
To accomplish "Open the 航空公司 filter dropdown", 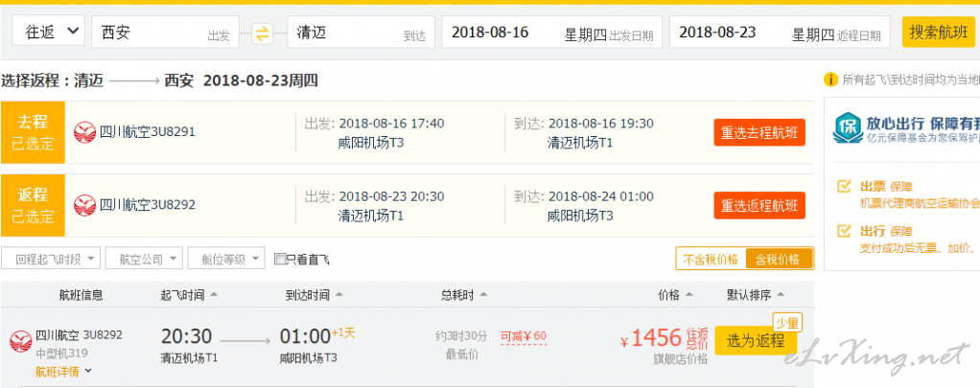I will coord(145,260).
